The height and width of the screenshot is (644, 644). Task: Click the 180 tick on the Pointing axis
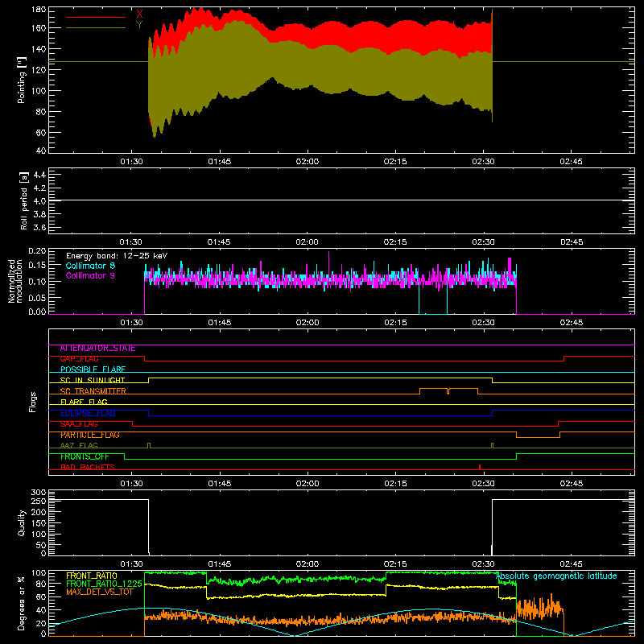[39, 10]
